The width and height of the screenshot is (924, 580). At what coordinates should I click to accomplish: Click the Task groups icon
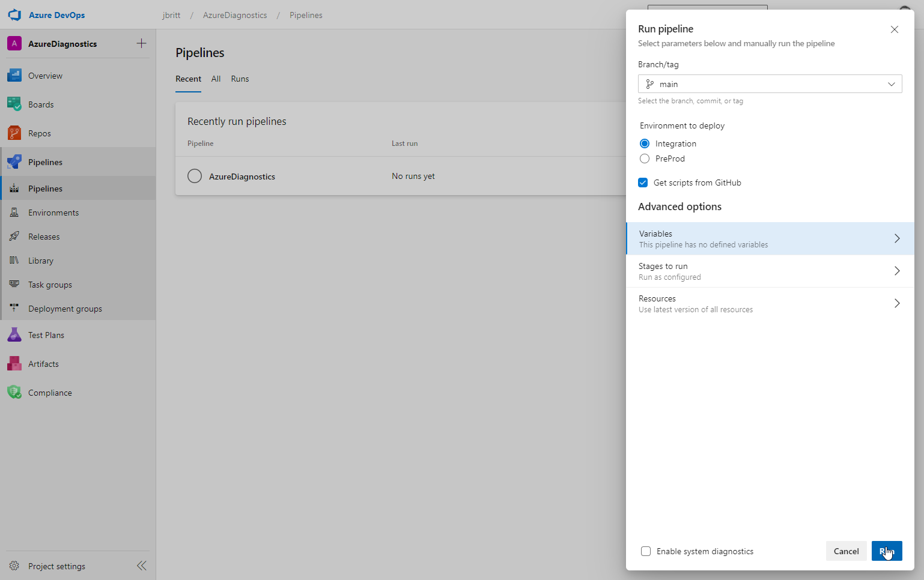14,285
